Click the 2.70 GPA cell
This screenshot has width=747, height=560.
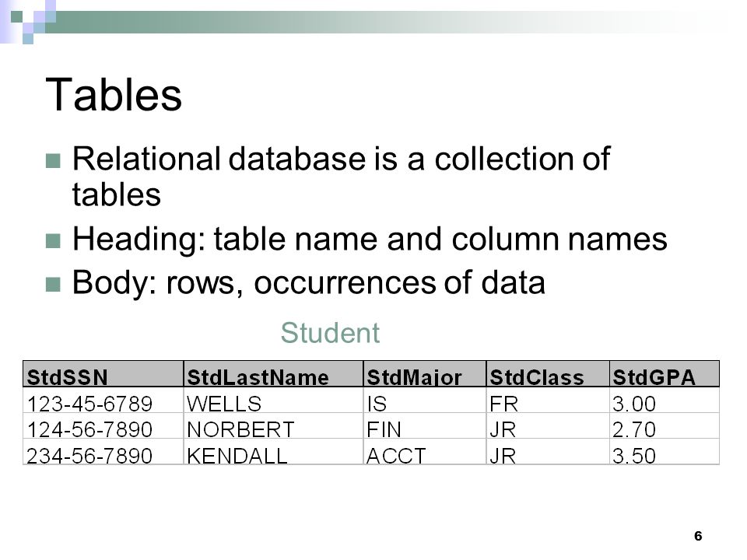[x=665, y=425]
